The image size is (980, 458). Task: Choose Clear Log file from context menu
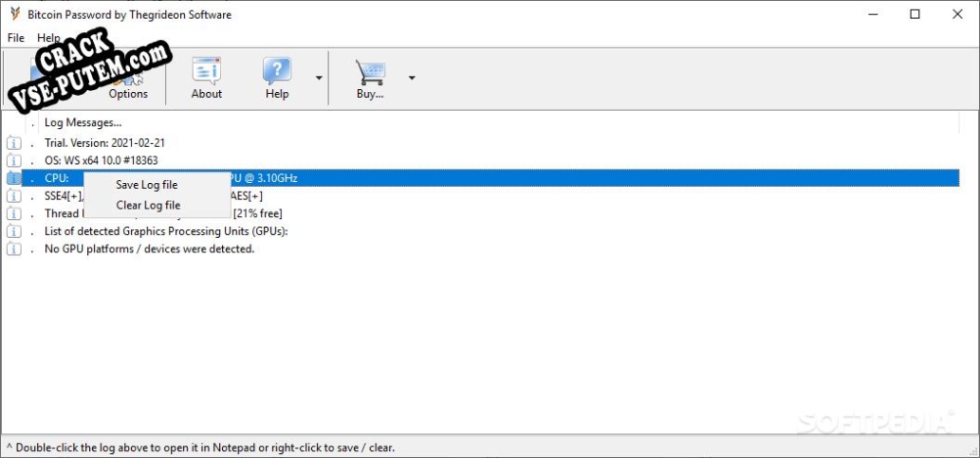click(x=148, y=205)
